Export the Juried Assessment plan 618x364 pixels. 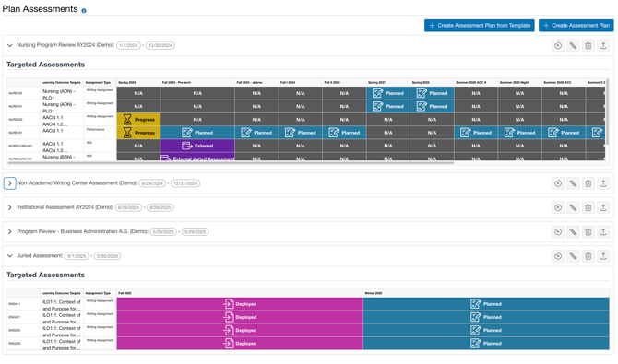point(603,256)
